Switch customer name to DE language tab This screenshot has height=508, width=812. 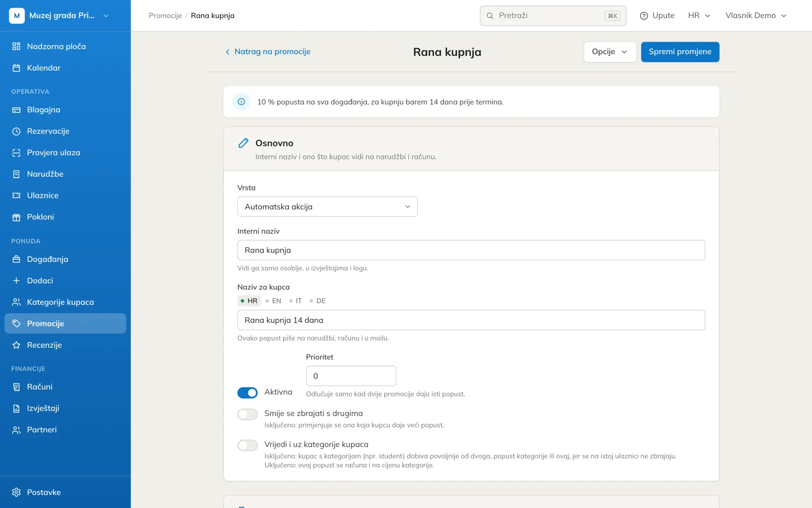coord(318,301)
